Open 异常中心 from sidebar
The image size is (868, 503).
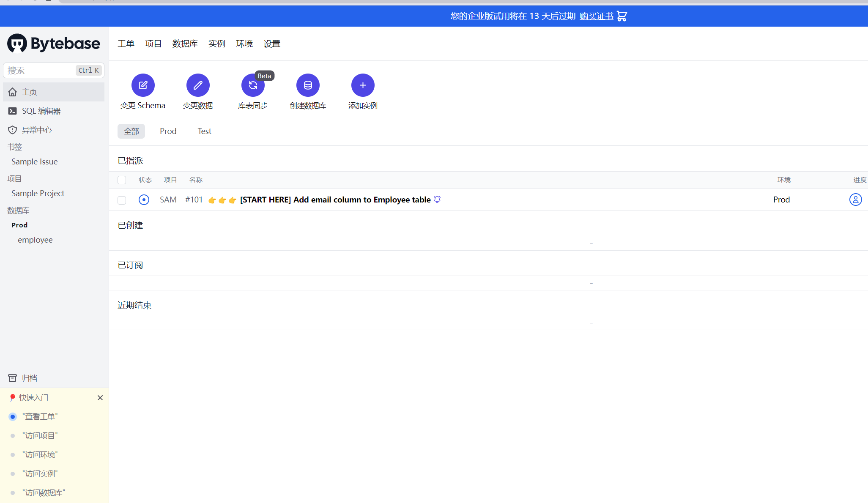tap(54, 130)
